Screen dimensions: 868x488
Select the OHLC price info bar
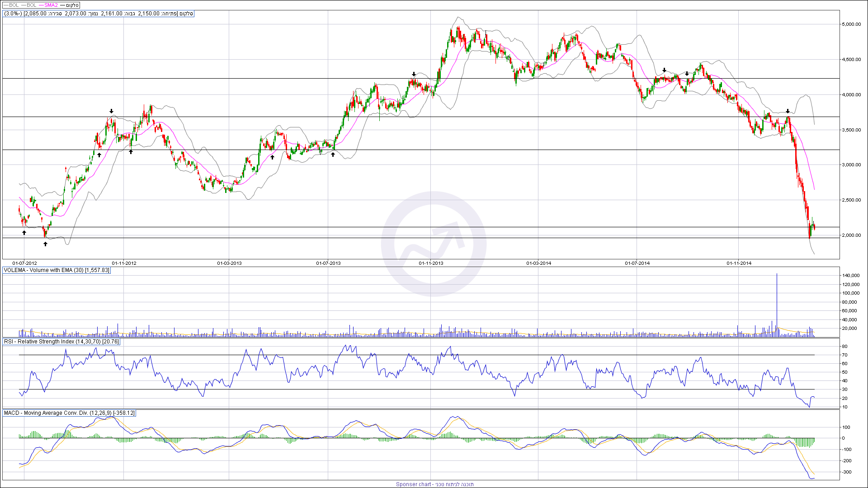[x=99, y=14]
